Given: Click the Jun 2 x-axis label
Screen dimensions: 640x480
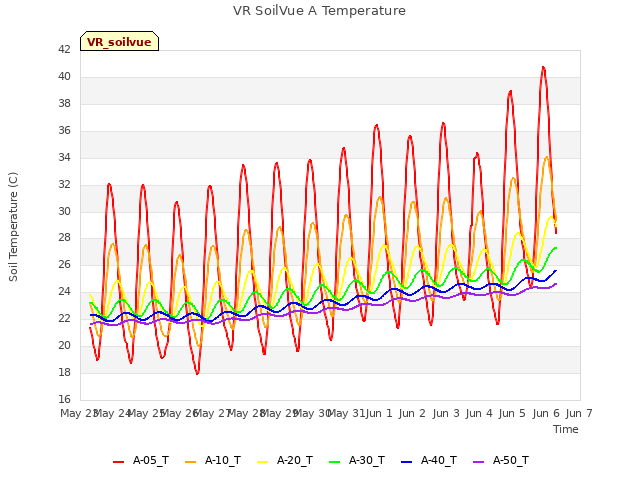Looking at the screenshot, I should (x=412, y=413).
